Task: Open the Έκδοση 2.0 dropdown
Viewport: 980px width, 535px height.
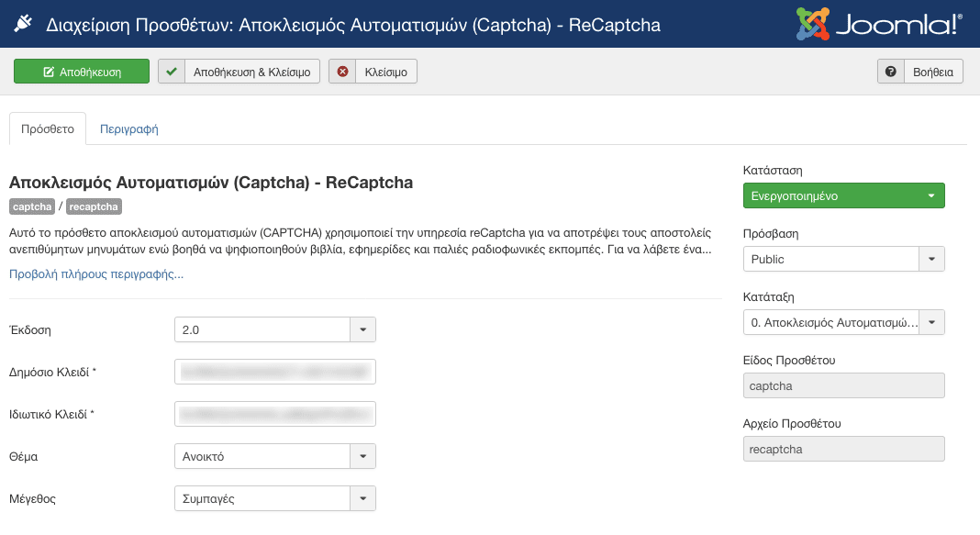Action: coord(275,329)
